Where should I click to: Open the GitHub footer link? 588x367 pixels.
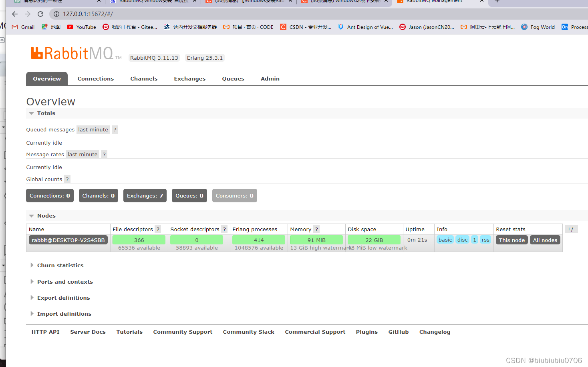click(399, 332)
